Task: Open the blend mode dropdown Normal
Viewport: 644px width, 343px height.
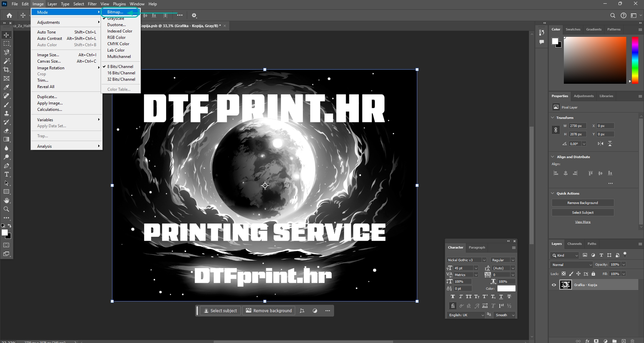Action: [572, 265]
